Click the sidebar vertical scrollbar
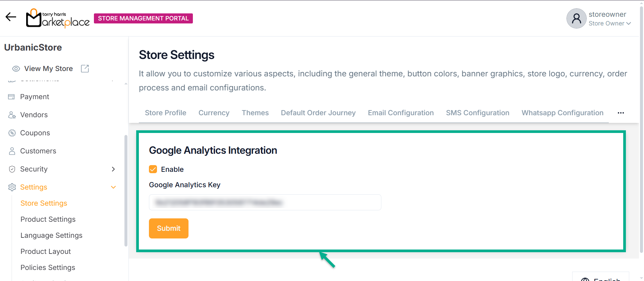 (x=126, y=190)
